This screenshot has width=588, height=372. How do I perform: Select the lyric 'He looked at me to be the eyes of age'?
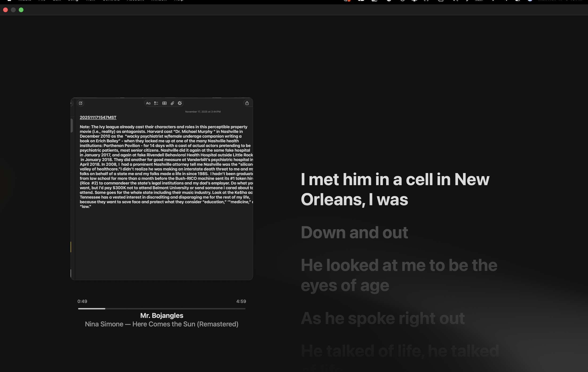(399, 275)
